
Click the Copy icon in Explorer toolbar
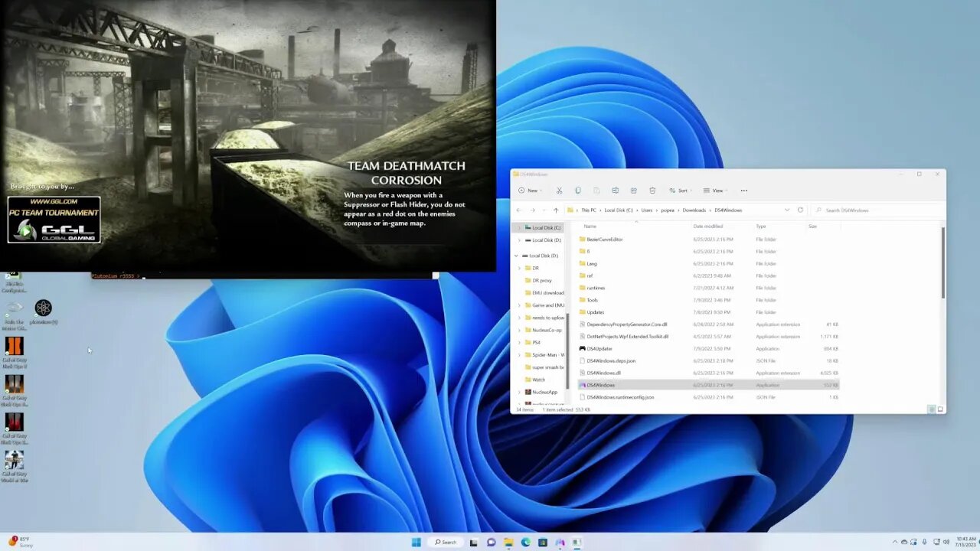click(x=578, y=191)
